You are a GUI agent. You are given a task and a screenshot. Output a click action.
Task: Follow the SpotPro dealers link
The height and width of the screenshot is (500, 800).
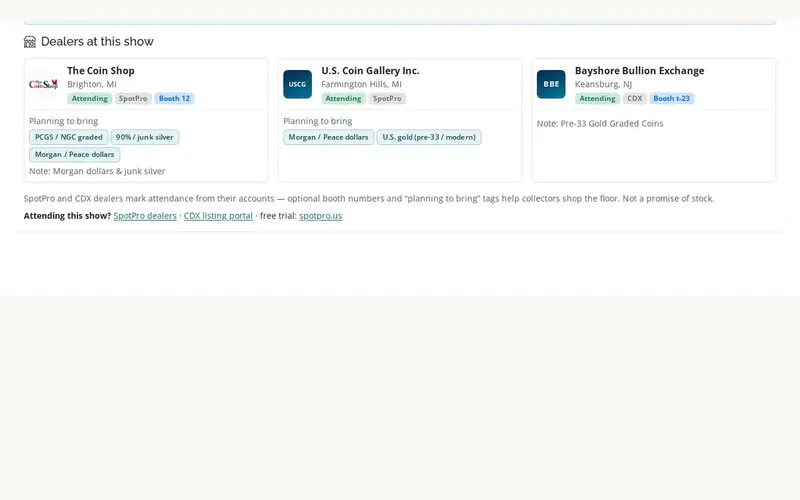click(145, 216)
